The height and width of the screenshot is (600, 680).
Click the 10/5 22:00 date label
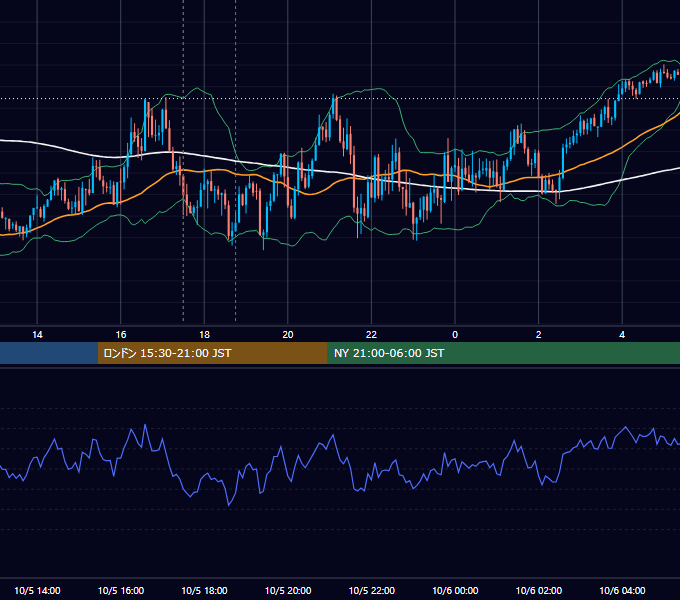[x=372, y=590]
